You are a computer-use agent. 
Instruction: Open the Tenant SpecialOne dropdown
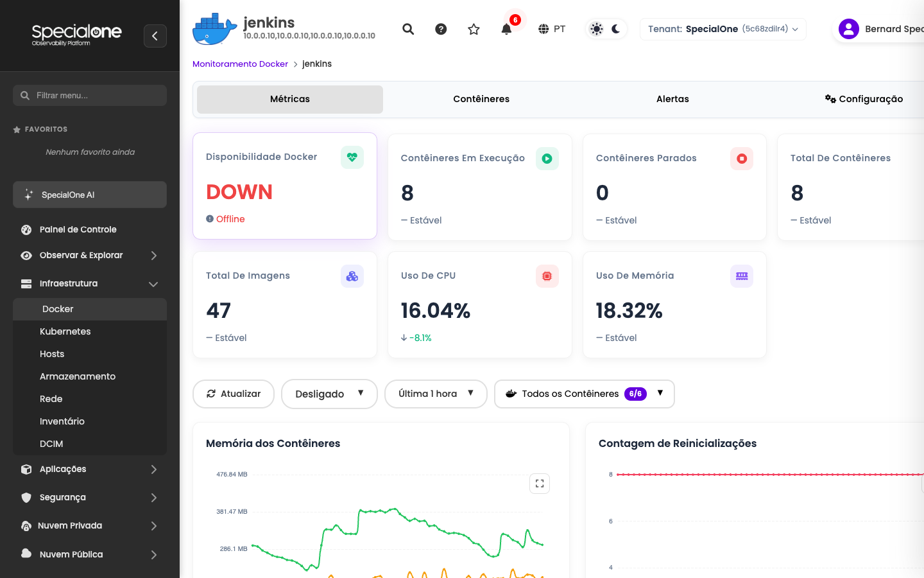click(x=723, y=29)
